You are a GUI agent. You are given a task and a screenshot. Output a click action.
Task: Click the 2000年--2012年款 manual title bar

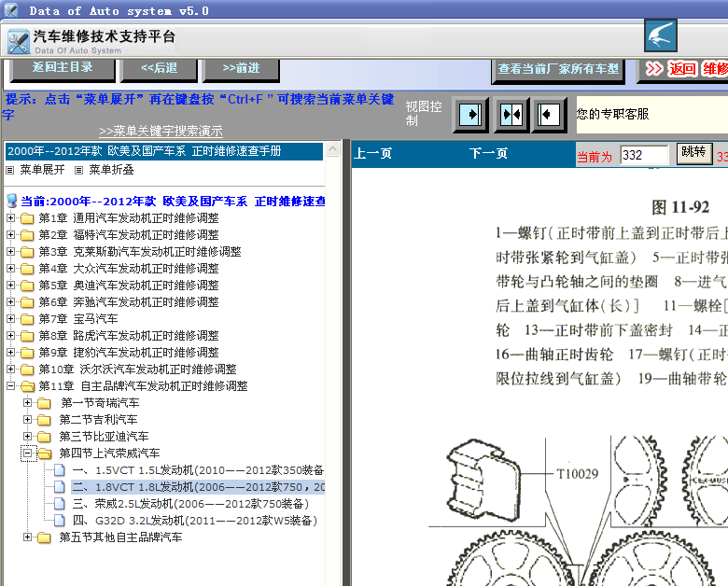click(164, 151)
